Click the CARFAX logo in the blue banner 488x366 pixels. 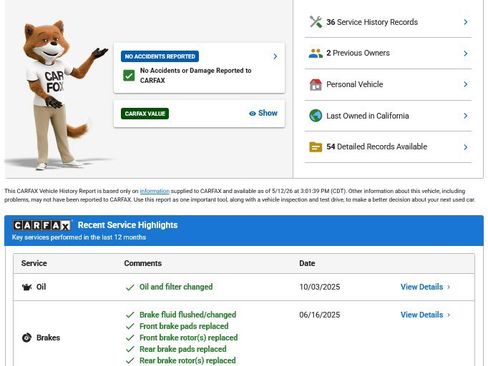[x=42, y=226]
